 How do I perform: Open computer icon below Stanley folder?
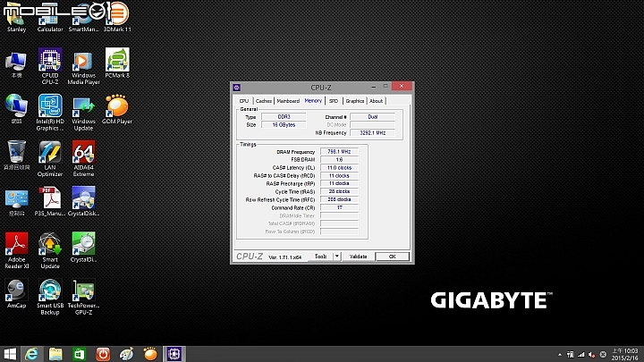click(x=16, y=64)
